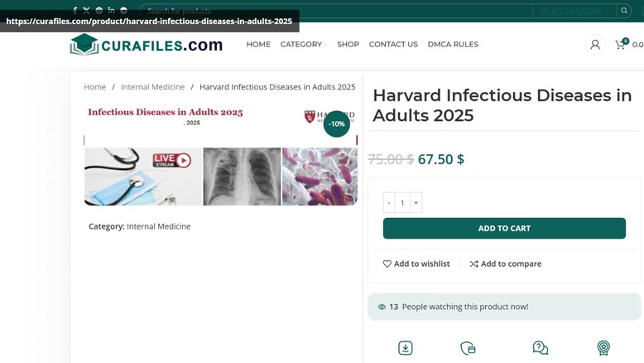This screenshot has height=363, width=644.
Task: Open DMCA Rules menu item
Action: (453, 45)
